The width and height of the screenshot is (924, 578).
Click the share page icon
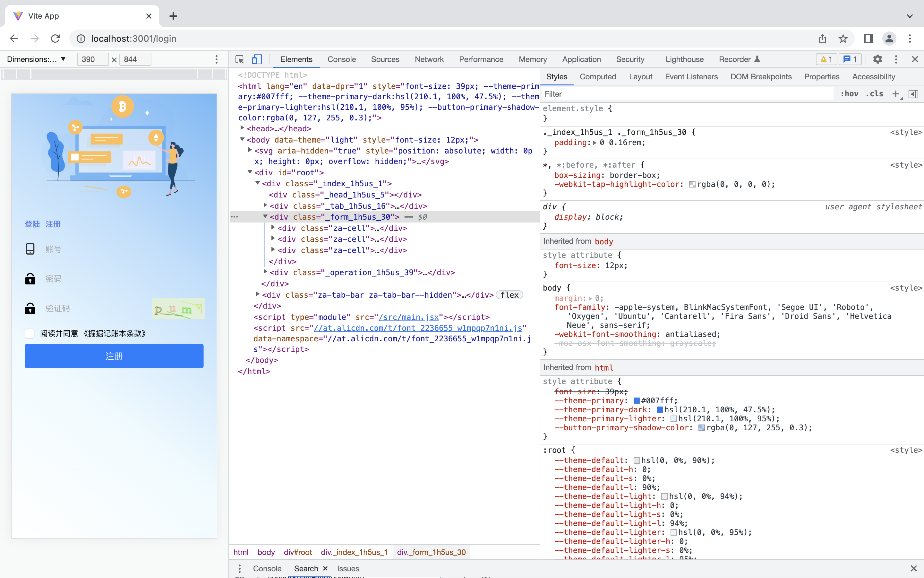coord(822,39)
